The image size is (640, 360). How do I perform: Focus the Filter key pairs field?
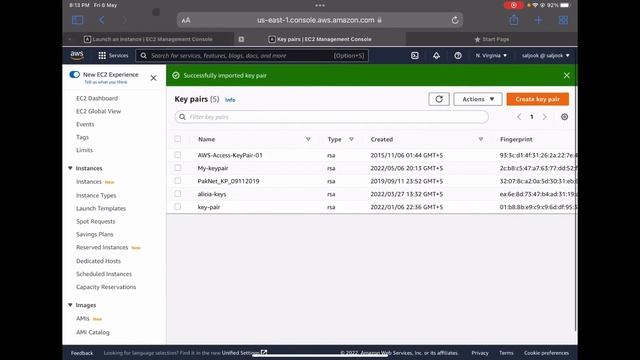tap(331, 117)
